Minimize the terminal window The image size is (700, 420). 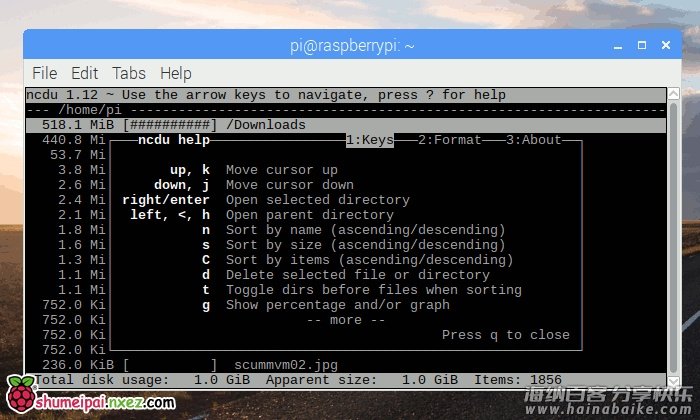(614, 45)
